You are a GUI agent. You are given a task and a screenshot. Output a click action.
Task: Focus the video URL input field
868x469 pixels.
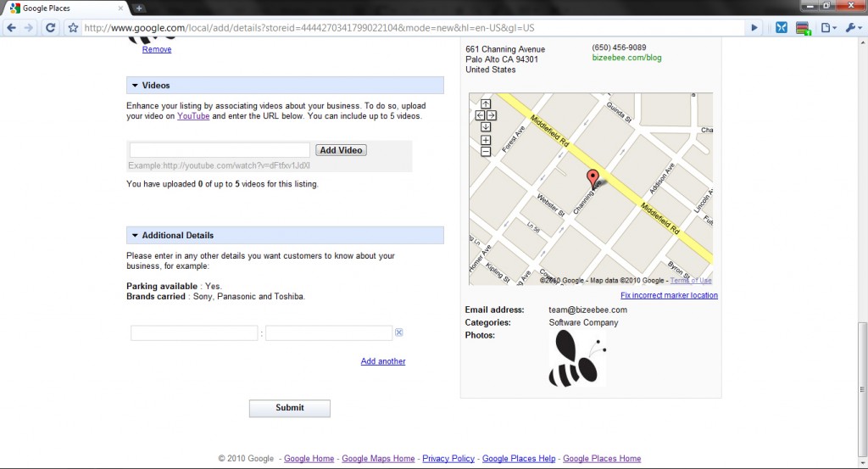coord(220,150)
